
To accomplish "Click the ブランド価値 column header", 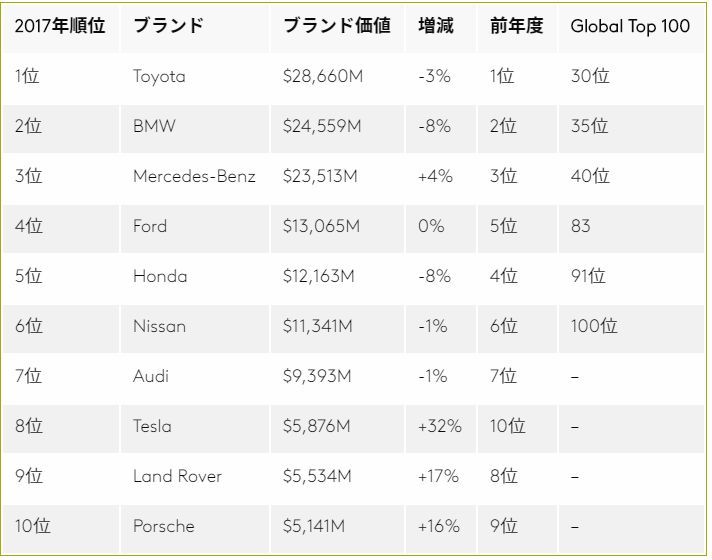I will point(335,27).
